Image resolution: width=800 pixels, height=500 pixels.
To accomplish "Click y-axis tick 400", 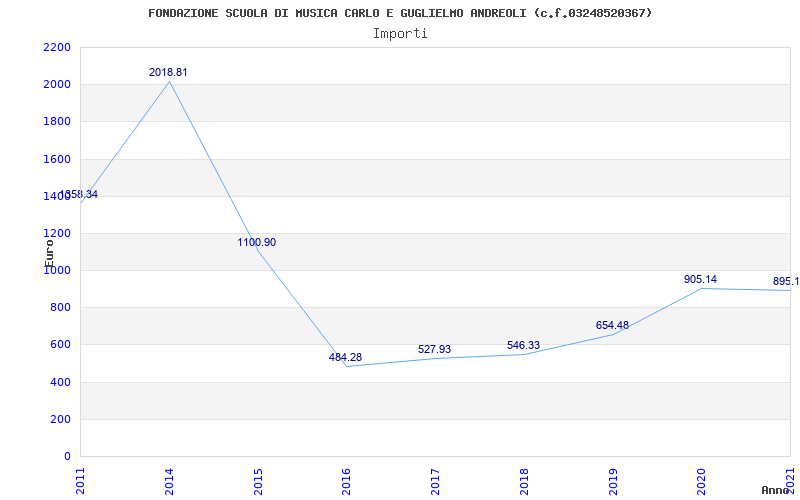I will (60, 382).
